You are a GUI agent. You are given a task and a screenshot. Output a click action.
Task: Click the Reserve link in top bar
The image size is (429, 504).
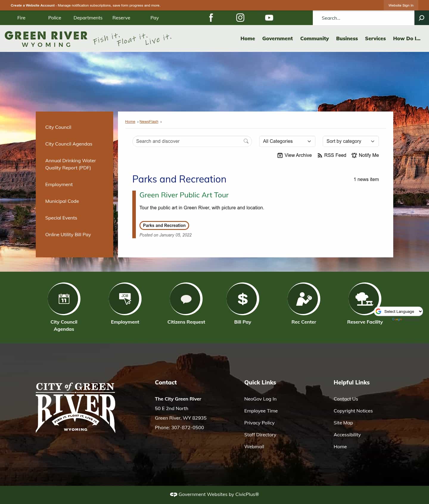[121, 18]
